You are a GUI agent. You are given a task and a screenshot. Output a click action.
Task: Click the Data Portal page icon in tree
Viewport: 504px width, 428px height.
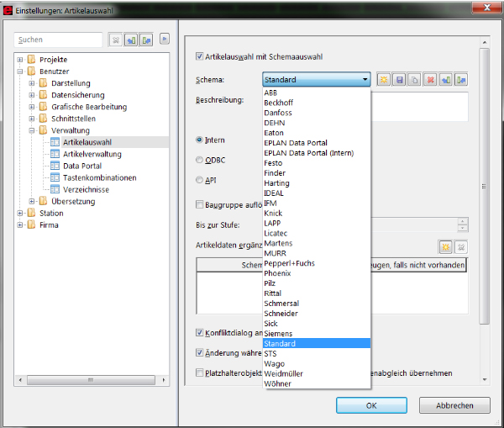[x=55, y=166]
